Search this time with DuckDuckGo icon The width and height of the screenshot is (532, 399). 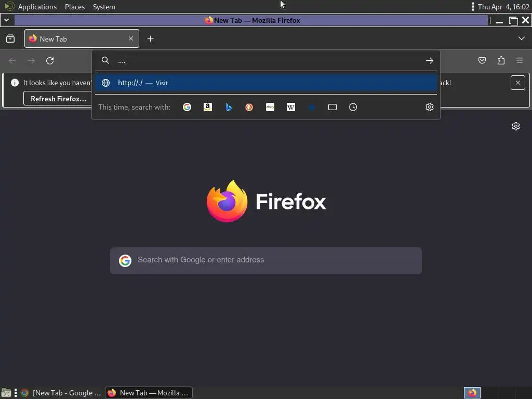[x=249, y=107]
